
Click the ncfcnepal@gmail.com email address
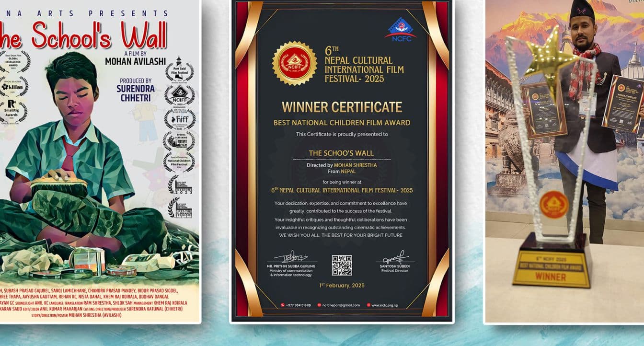(340, 305)
